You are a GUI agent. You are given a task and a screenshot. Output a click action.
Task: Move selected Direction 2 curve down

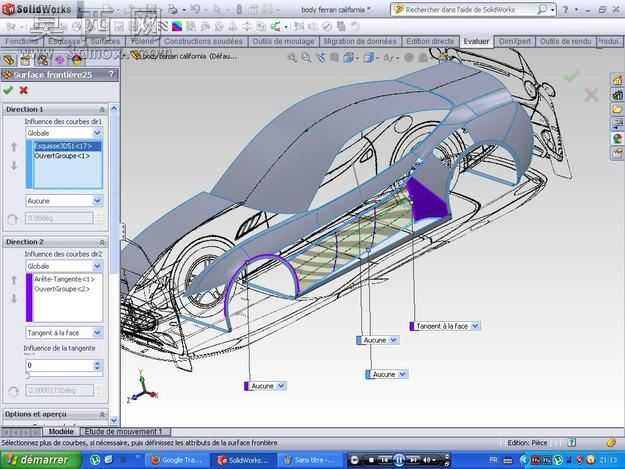14,298
